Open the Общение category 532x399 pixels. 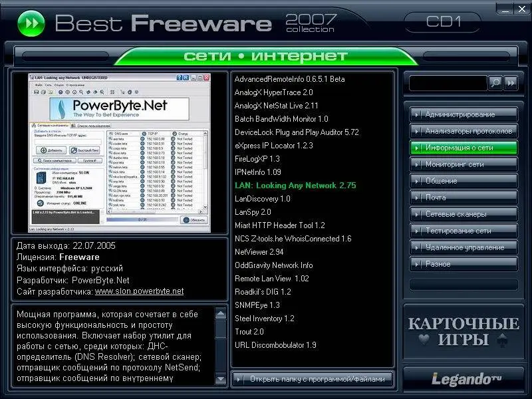point(464,181)
